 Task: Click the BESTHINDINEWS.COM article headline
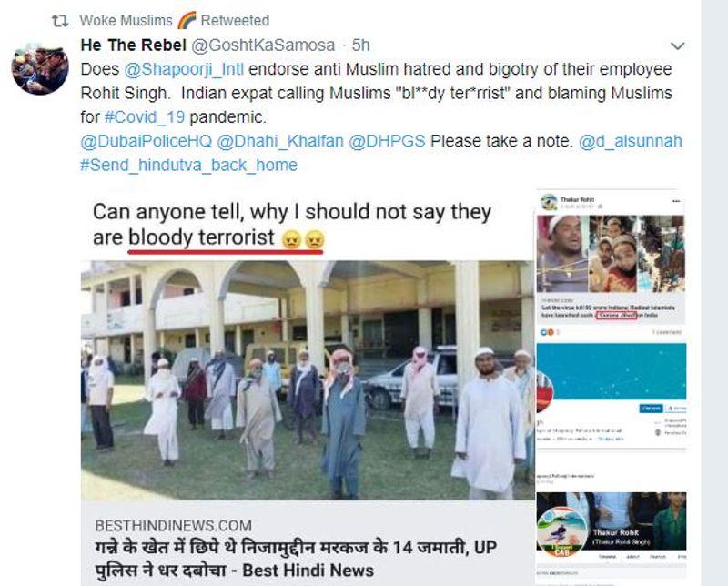[297, 559]
